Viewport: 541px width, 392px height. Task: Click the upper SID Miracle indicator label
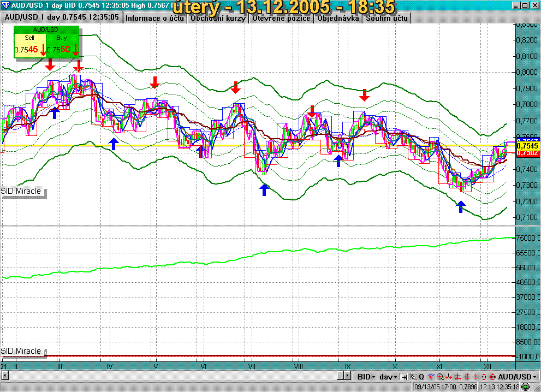[x=22, y=192]
